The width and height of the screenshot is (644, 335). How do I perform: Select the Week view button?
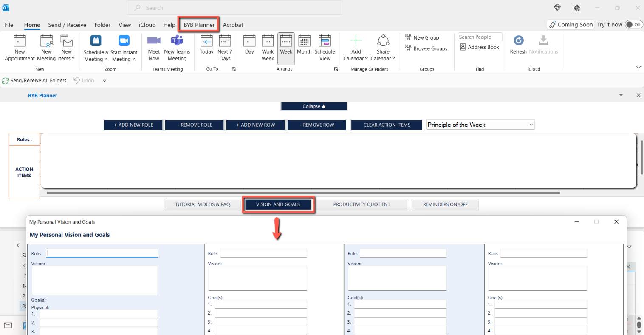click(x=286, y=48)
